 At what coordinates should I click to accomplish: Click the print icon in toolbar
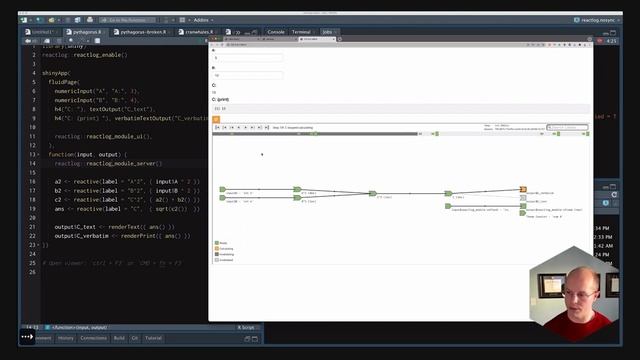(90, 20)
